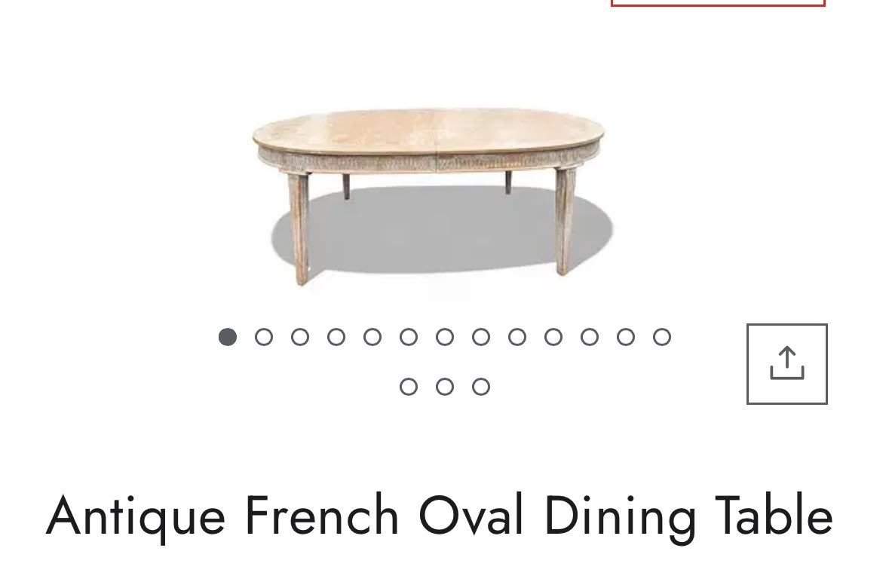Choose the sixth carousel dot

[409, 337]
